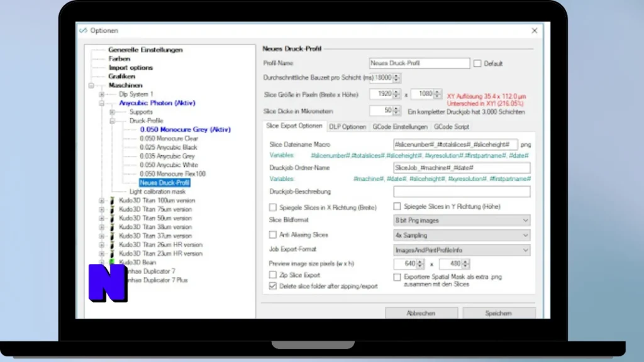Screen dimensions: 644x362
Task: Switch to the Slice Export Optionen tab
Action: tap(294, 126)
